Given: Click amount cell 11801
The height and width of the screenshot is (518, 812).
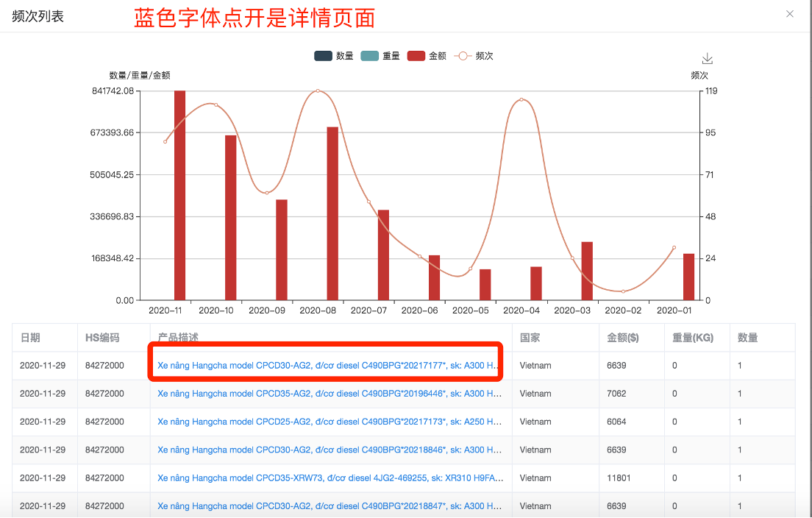Looking at the screenshot, I should 619,478.
